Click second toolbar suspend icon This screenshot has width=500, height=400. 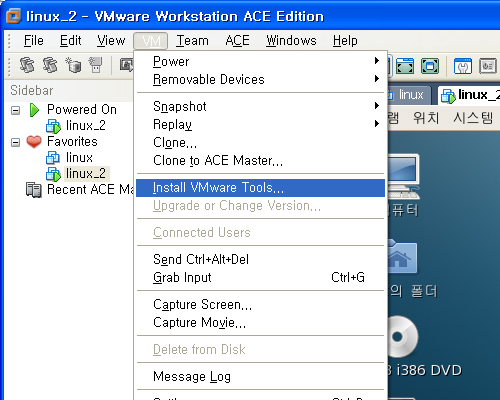point(50,65)
